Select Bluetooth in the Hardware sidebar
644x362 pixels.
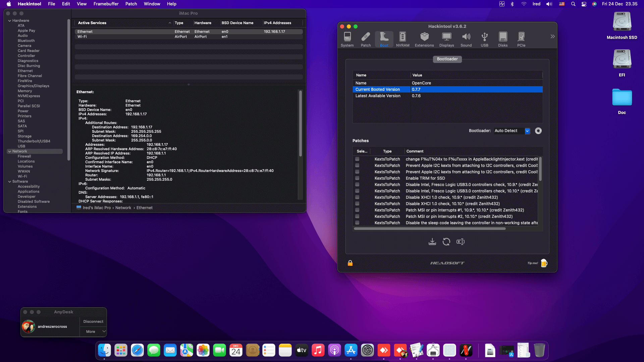(26, 41)
